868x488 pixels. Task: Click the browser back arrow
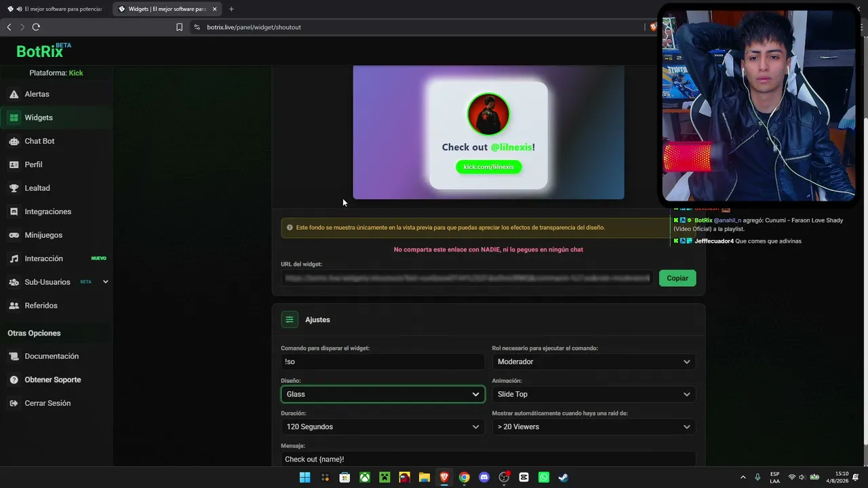(9, 27)
